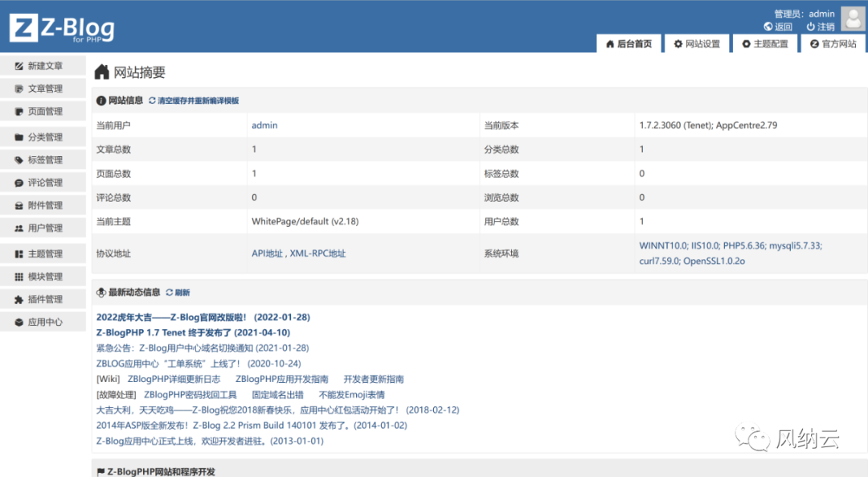Select 分类管理 in the sidebar
868x477 pixels.
(x=43, y=137)
